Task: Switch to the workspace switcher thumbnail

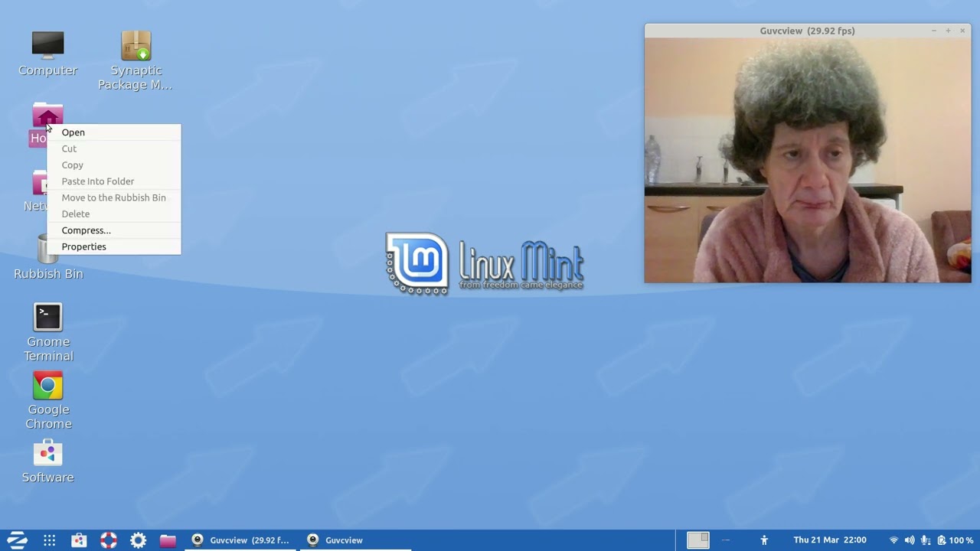Action: [x=697, y=540]
